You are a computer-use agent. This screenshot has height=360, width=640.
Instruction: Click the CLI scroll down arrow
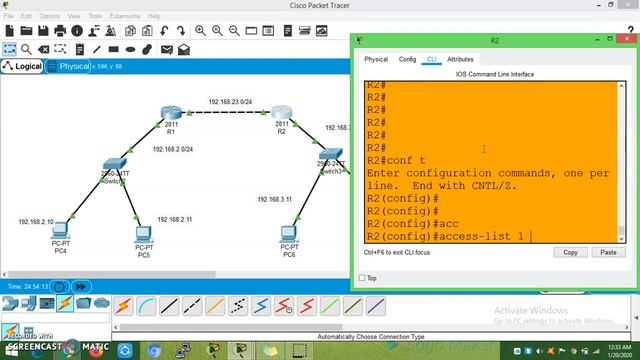(622, 239)
